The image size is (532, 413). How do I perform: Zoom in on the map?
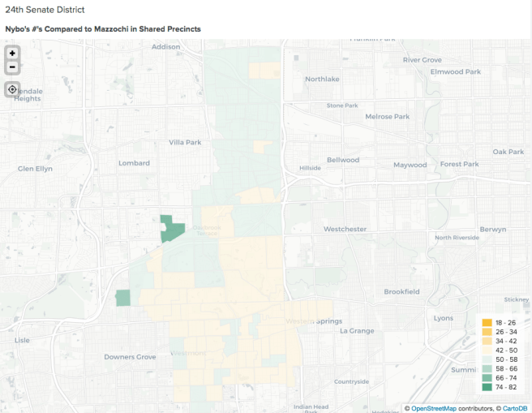coord(12,54)
